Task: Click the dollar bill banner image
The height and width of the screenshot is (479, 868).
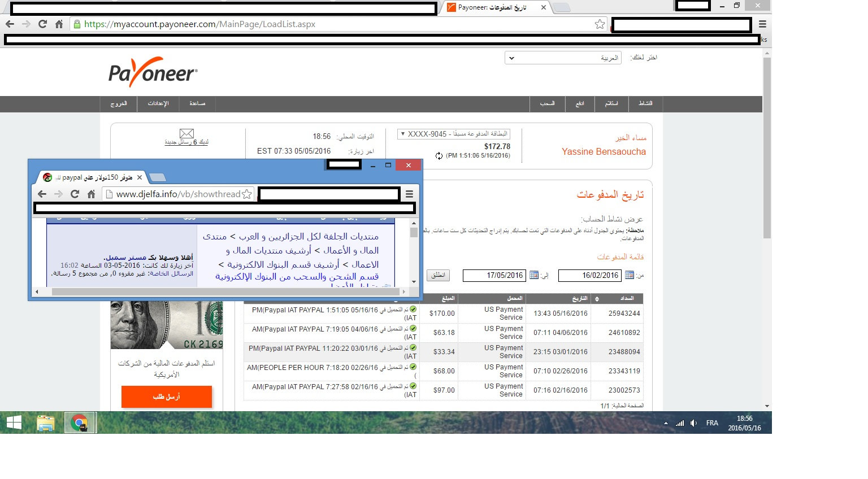Action: coord(167,325)
